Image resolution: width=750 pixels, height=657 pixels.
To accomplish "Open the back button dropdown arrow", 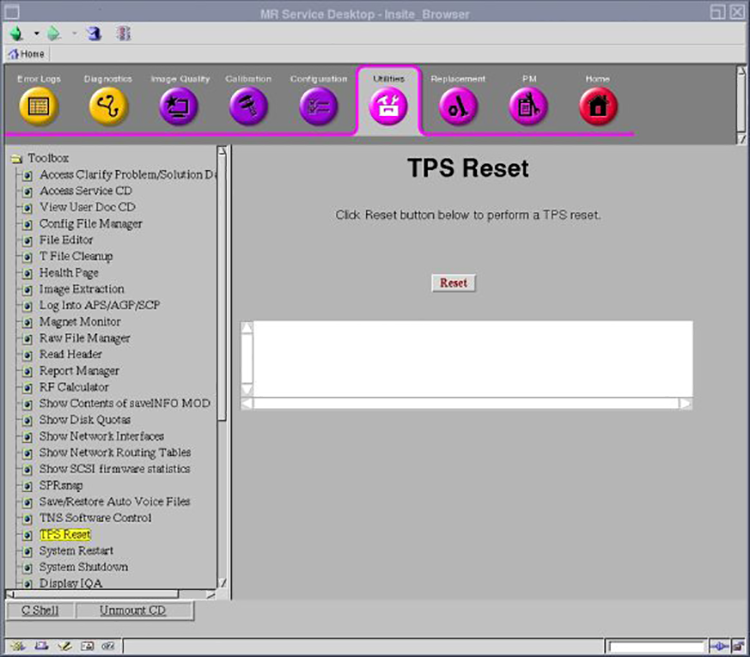I will (x=36, y=33).
